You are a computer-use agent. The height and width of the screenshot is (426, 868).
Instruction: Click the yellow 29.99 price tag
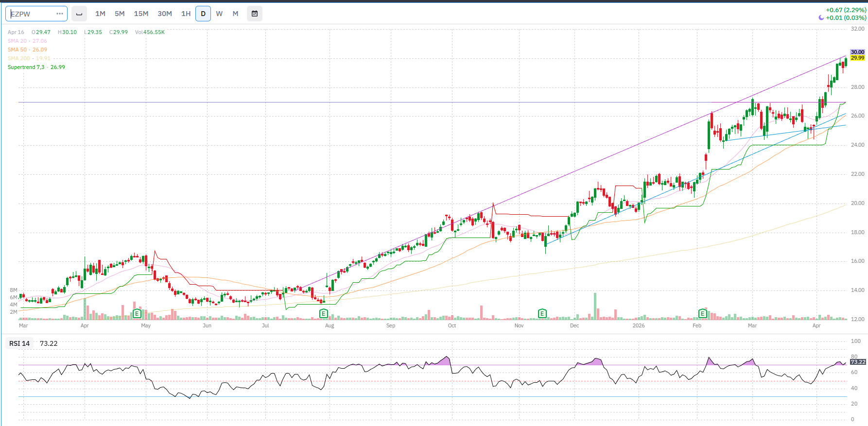click(857, 58)
